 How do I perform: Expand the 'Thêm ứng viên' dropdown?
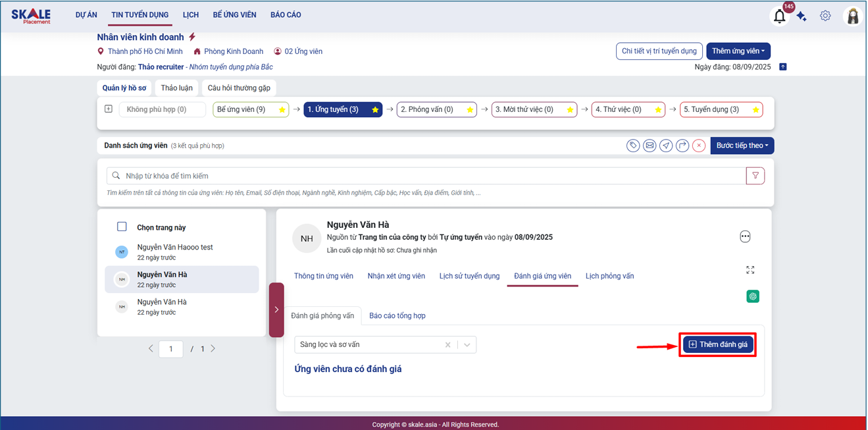pos(738,51)
